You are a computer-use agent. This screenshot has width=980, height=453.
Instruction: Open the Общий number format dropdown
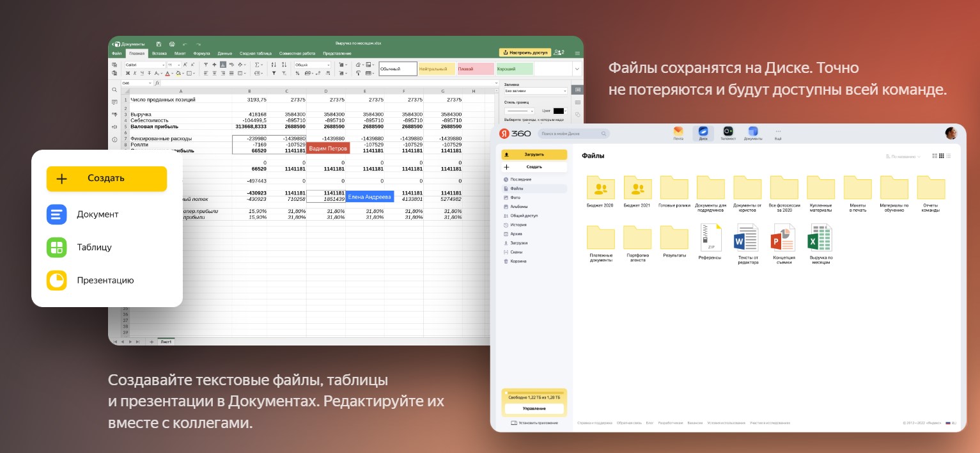tap(312, 66)
